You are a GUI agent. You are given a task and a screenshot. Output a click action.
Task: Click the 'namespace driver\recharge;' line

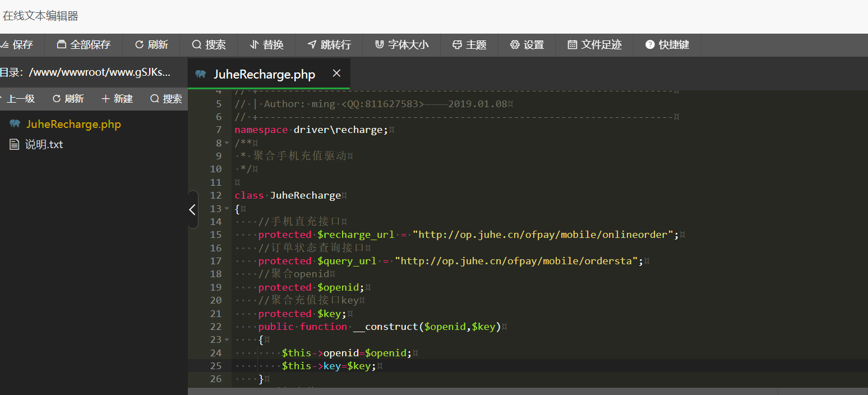pos(311,130)
